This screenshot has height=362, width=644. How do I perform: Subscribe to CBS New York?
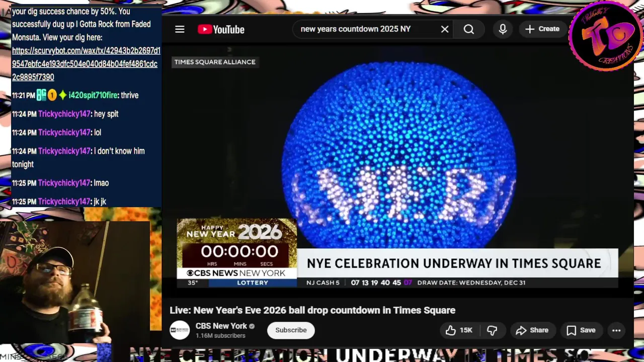(x=291, y=330)
